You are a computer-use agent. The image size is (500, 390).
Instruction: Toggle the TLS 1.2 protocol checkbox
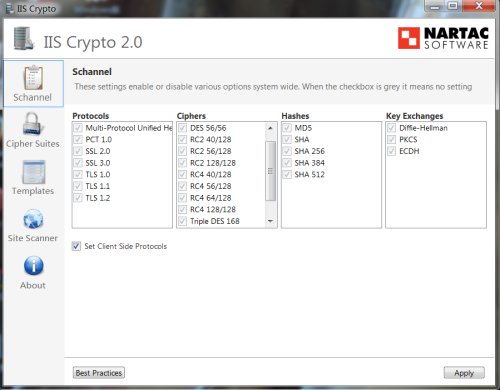click(x=78, y=198)
